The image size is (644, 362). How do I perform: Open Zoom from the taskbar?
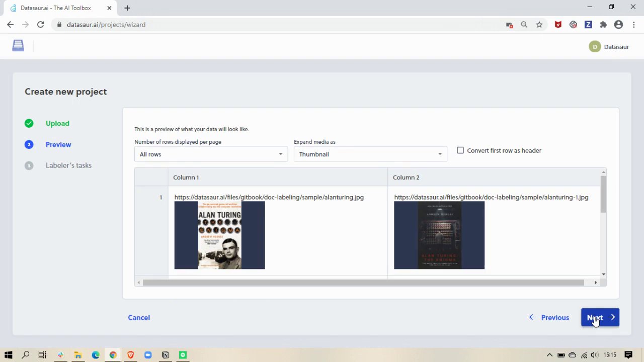coord(148,355)
